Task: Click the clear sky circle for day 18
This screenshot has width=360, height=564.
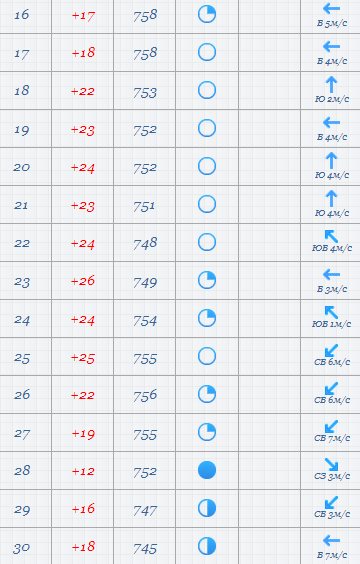Action: pyautogui.click(x=207, y=90)
